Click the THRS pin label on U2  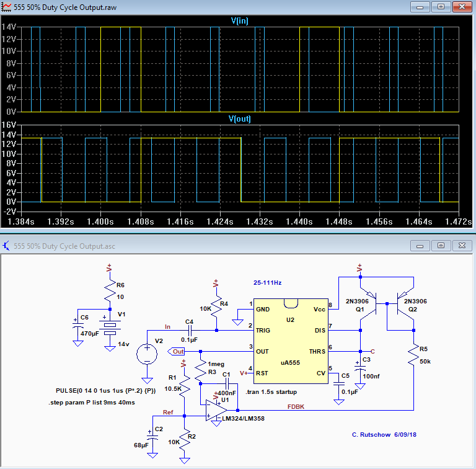click(x=317, y=352)
